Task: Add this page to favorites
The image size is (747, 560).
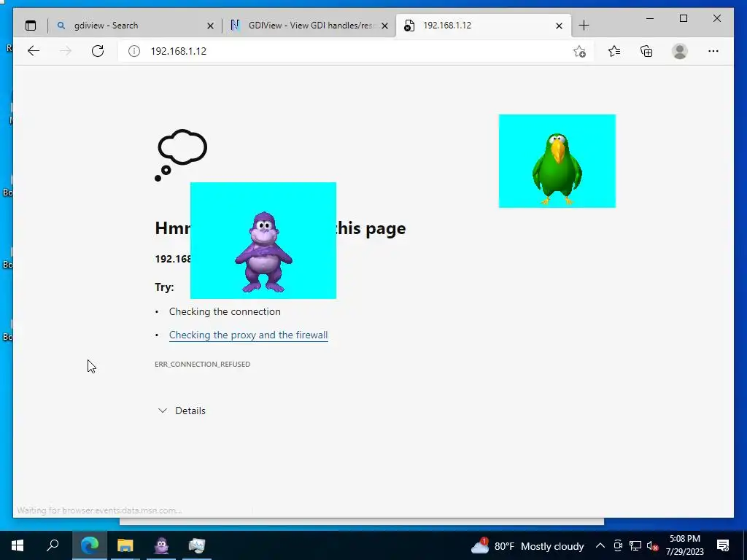Action: coord(579,52)
